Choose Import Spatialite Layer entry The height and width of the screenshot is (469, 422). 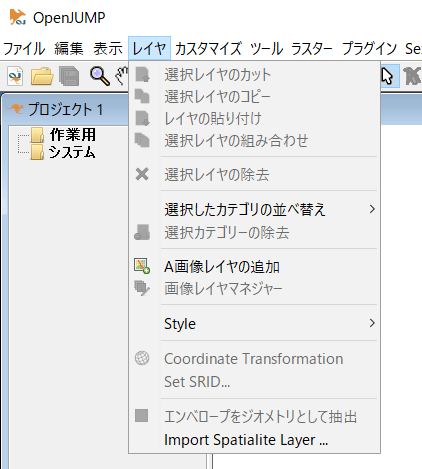[246, 440]
